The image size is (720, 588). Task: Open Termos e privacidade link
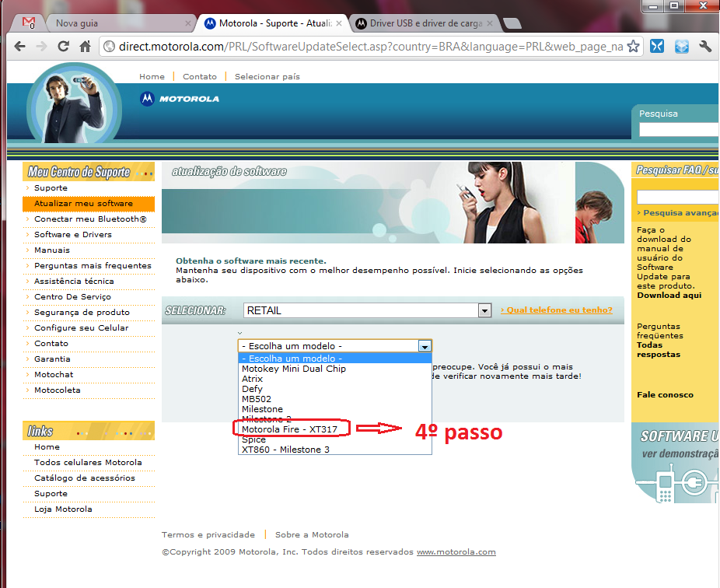click(x=208, y=534)
